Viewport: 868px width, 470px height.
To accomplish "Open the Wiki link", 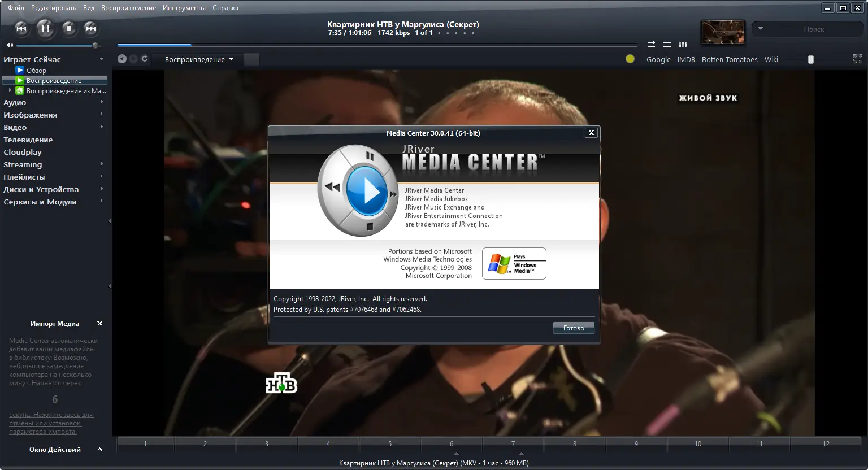I will tap(771, 59).
